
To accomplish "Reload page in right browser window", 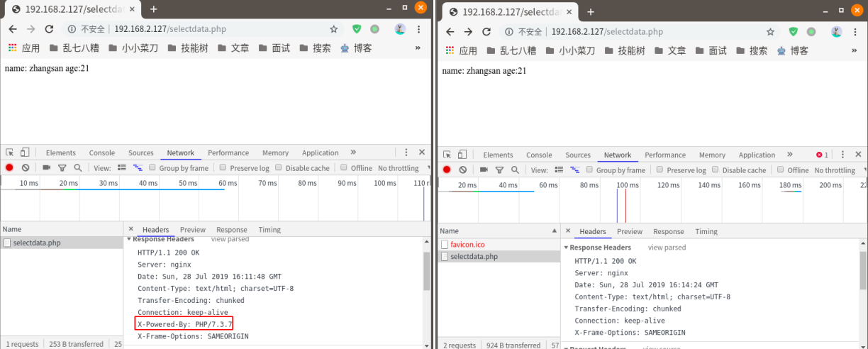I will coord(486,32).
